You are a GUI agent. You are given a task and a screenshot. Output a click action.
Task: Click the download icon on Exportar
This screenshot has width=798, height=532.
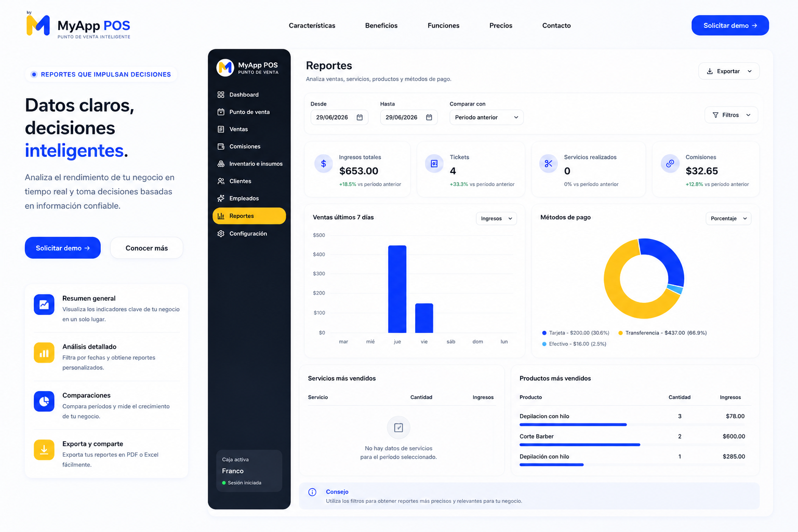710,71
